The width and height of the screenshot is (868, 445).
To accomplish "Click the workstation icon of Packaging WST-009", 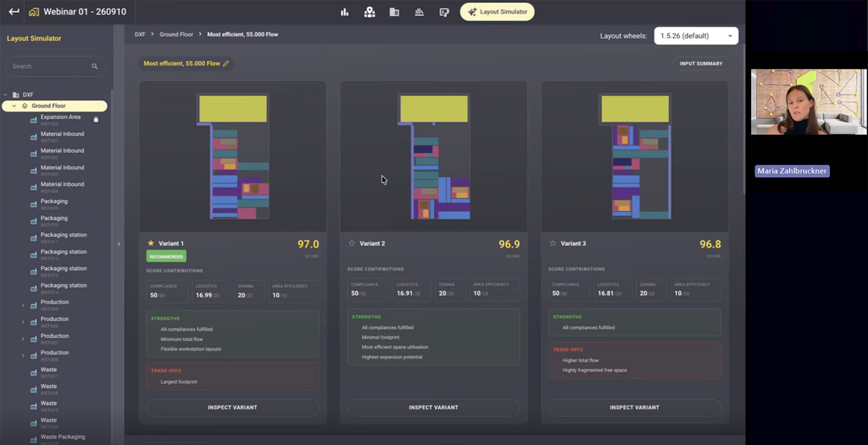I will (x=34, y=204).
